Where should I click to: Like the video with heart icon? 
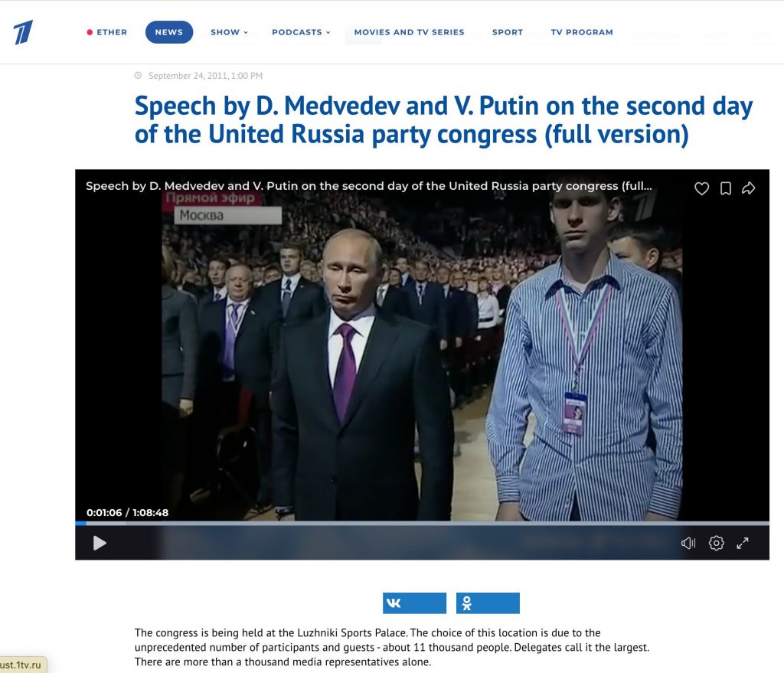[x=701, y=188]
